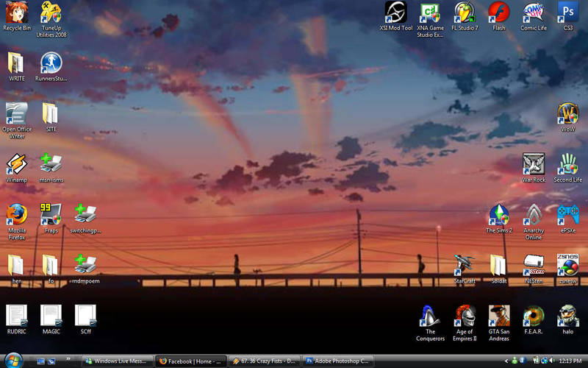Show hidden tray icons arrow
The width and height of the screenshot is (588, 368).
[x=506, y=361]
